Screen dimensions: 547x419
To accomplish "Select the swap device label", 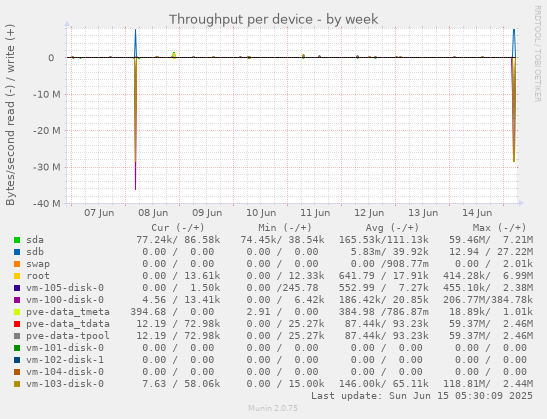I will pyautogui.click(x=38, y=264).
